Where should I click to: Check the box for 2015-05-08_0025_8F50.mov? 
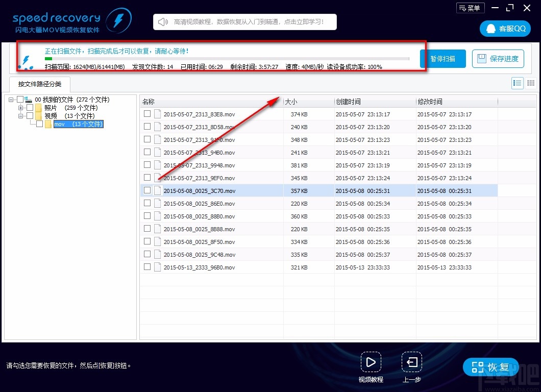click(147, 241)
